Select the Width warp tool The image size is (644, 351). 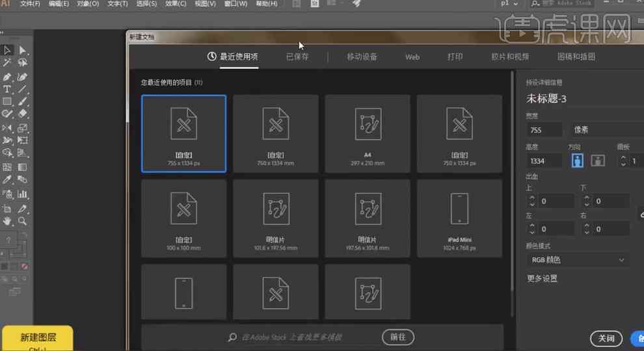(7, 140)
